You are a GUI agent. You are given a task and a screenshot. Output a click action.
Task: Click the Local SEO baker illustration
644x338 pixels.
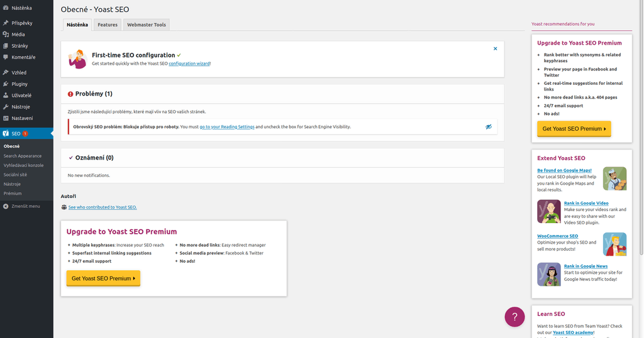tap(614, 178)
